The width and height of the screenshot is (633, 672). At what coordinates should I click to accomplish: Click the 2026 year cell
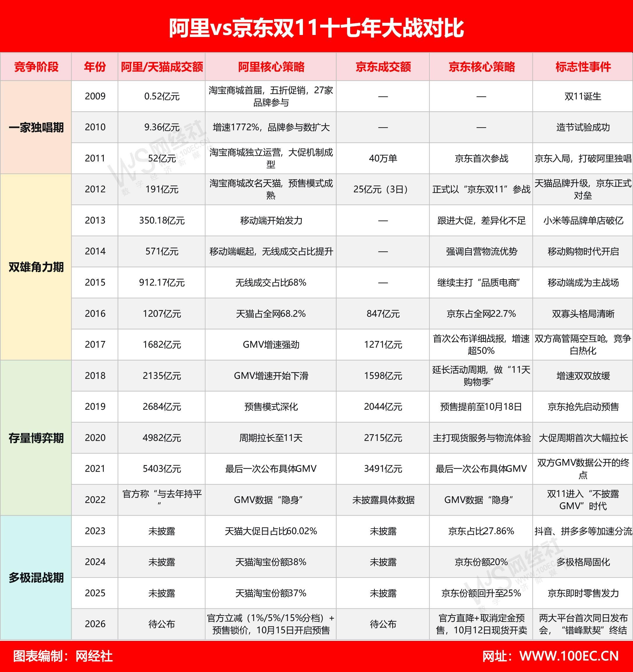[x=95, y=624]
